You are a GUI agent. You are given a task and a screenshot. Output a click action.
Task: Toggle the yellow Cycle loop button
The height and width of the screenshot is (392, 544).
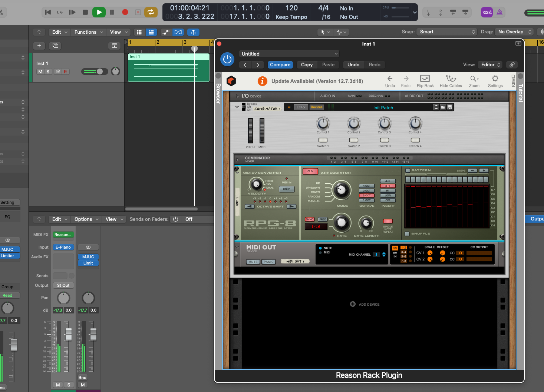tap(151, 12)
